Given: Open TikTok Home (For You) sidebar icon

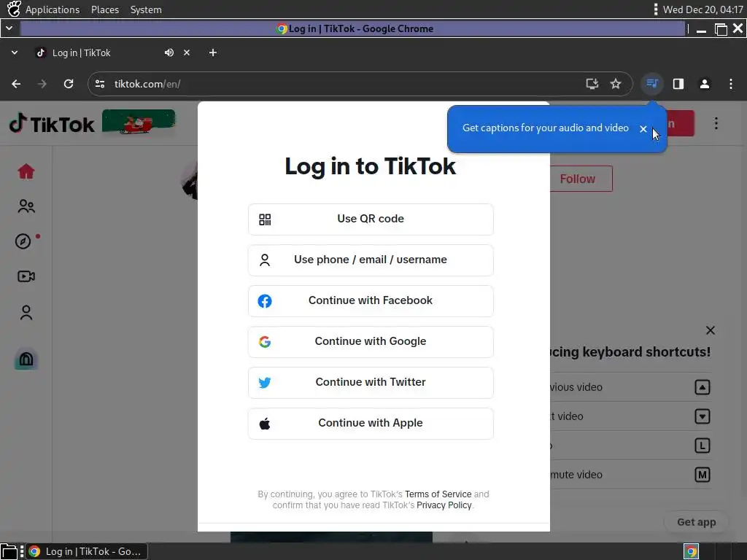Looking at the screenshot, I should 26,171.
